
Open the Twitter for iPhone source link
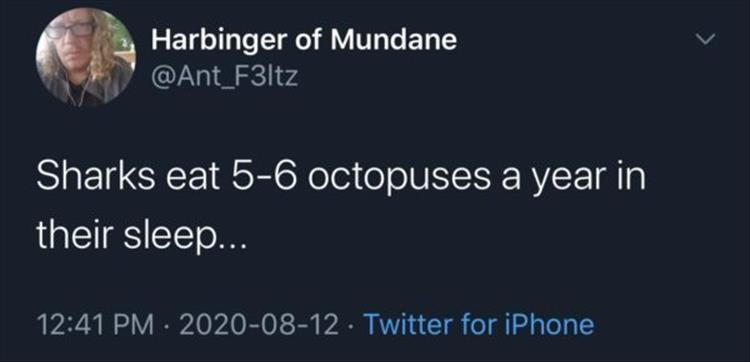[x=479, y=325]
